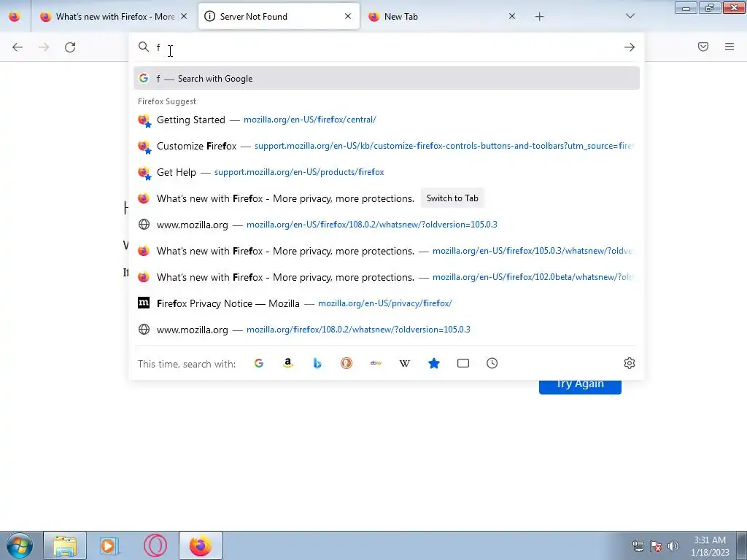Open the network tray icon

click(x=638, y=546)
